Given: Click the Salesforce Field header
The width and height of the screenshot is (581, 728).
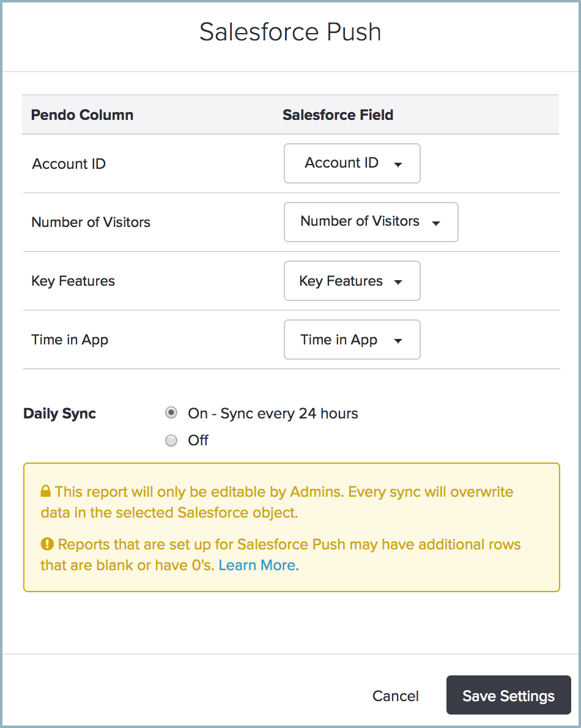Looking at the screenshot, I should click(x=338, y=114).
